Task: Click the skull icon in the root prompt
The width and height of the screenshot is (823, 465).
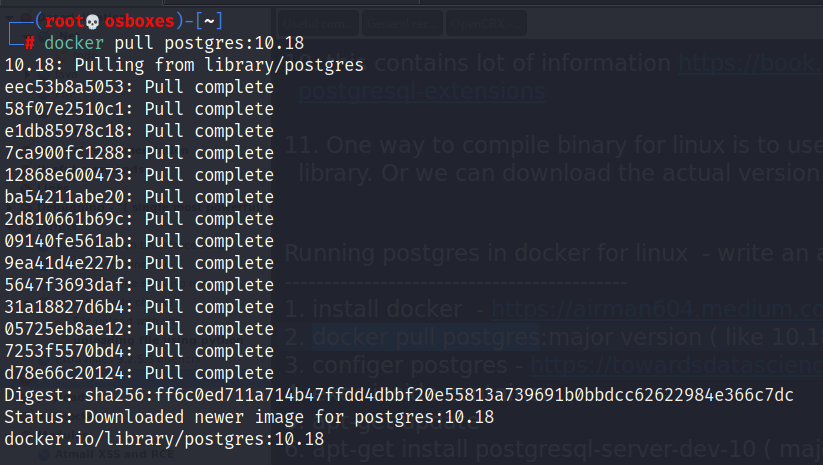Action: coord(92,22)
